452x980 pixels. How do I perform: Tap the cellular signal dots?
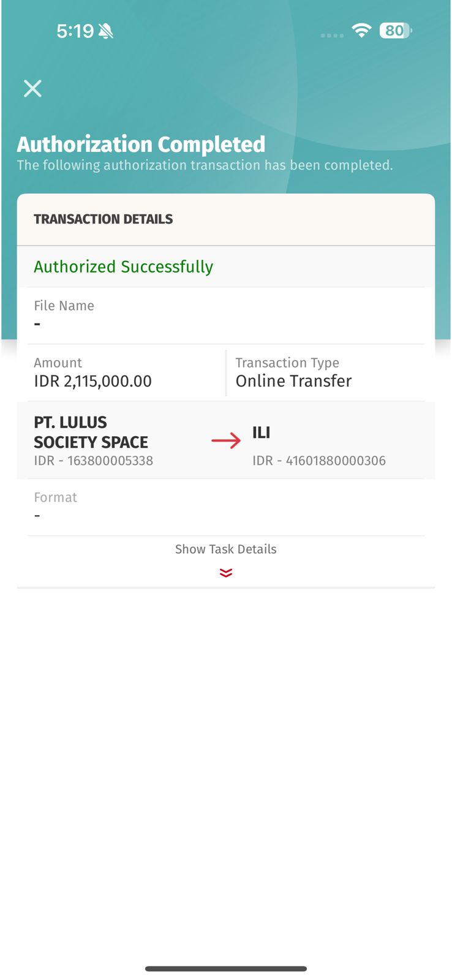[x=332, y=36]
